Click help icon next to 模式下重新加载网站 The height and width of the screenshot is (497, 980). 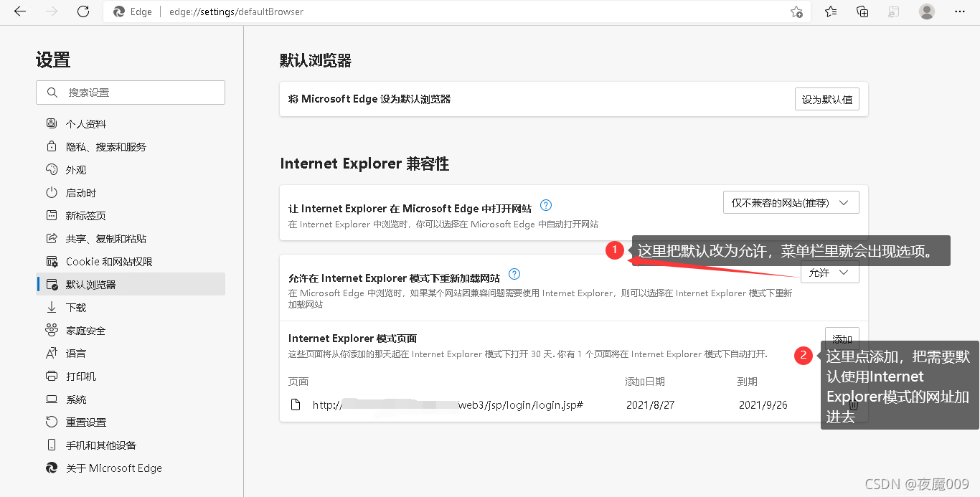coord(514,274)
